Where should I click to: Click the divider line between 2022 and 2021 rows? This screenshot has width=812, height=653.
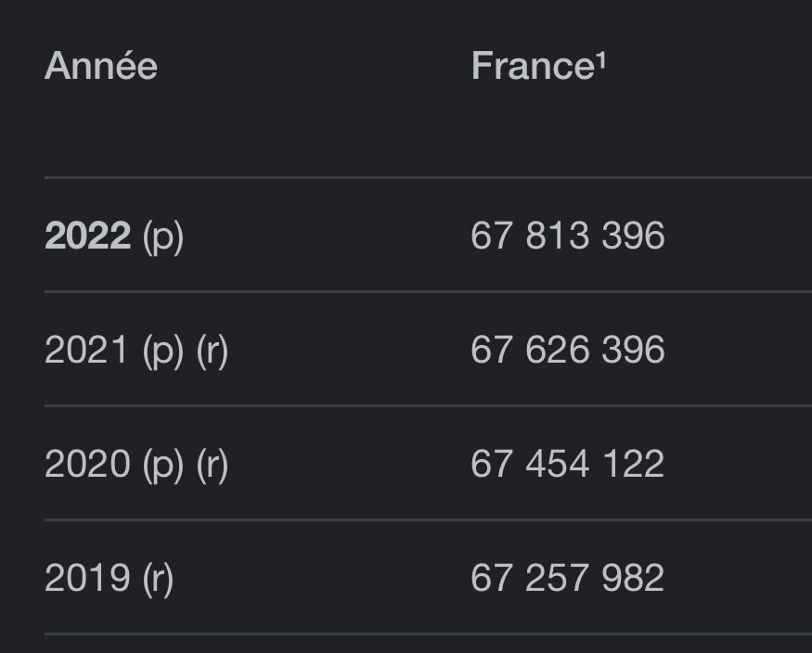[x=427, y=291]
